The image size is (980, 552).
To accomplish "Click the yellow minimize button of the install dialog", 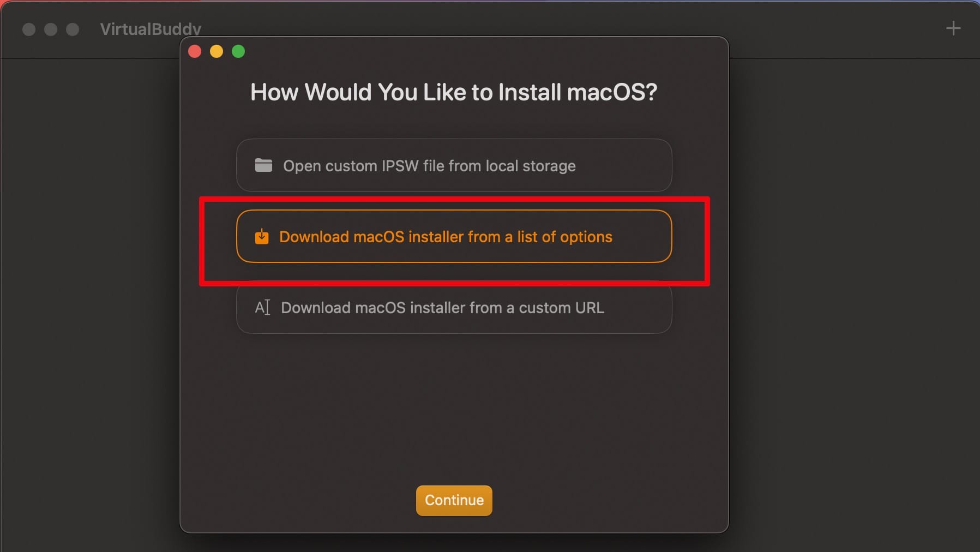I will click(x=216, y=51).
